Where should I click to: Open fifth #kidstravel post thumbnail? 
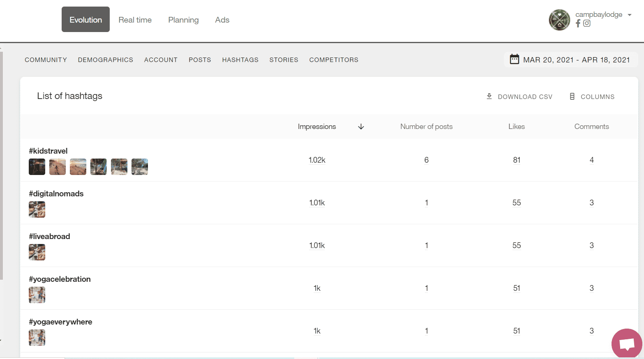119,167
